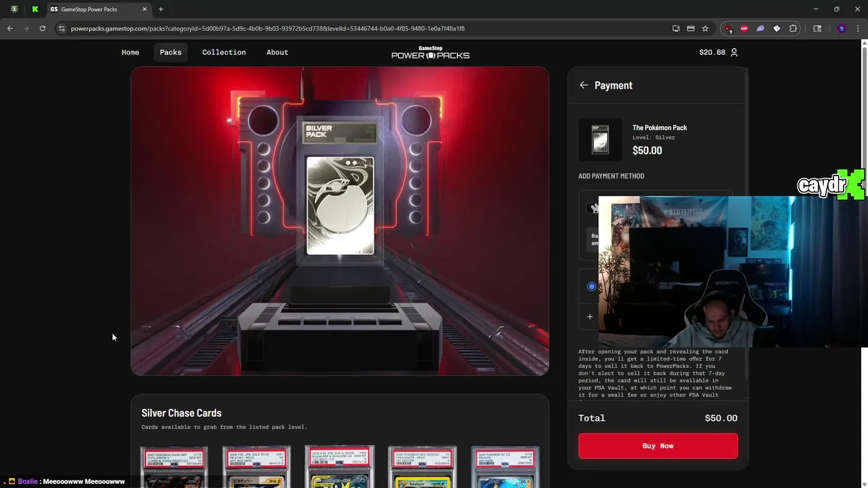The image size is (868, 488).
Task: Click 'The Pokémon Pack' title
Action: click(x=660, y=127)
